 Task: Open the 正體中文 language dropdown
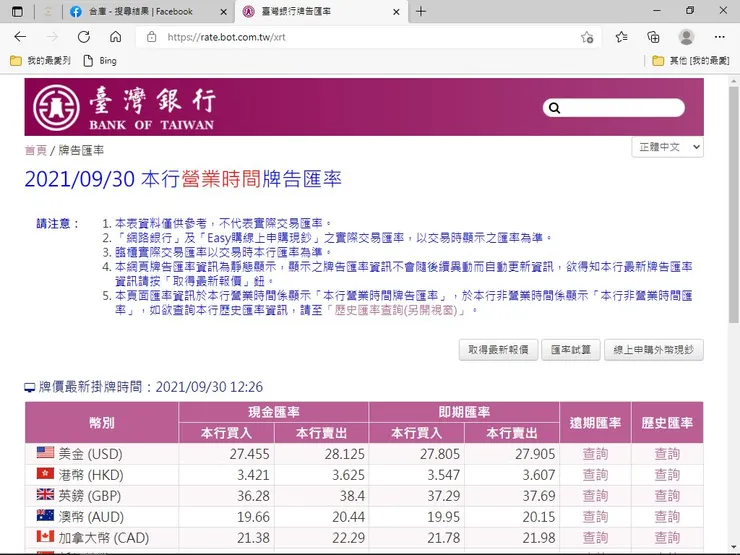tap(667, 147)
